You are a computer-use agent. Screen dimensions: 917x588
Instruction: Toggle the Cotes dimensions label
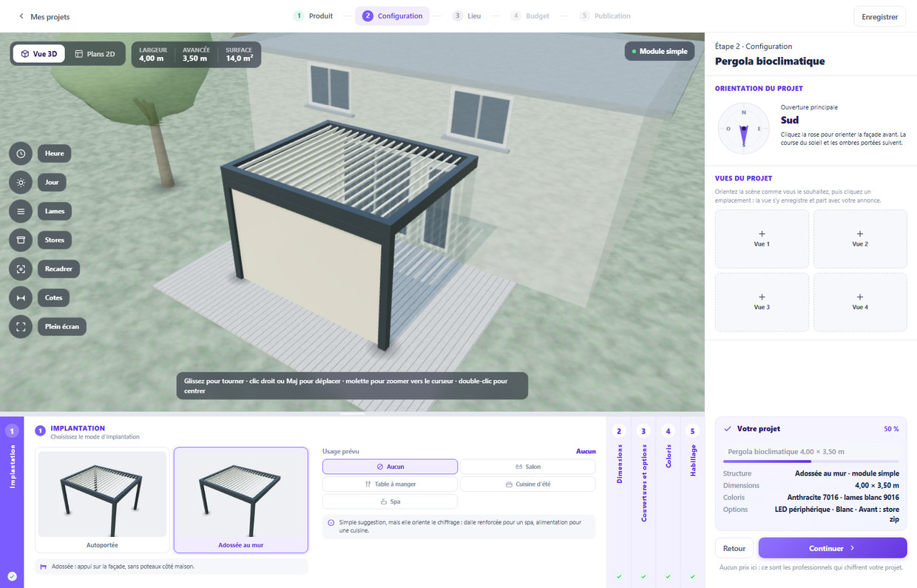54,297
